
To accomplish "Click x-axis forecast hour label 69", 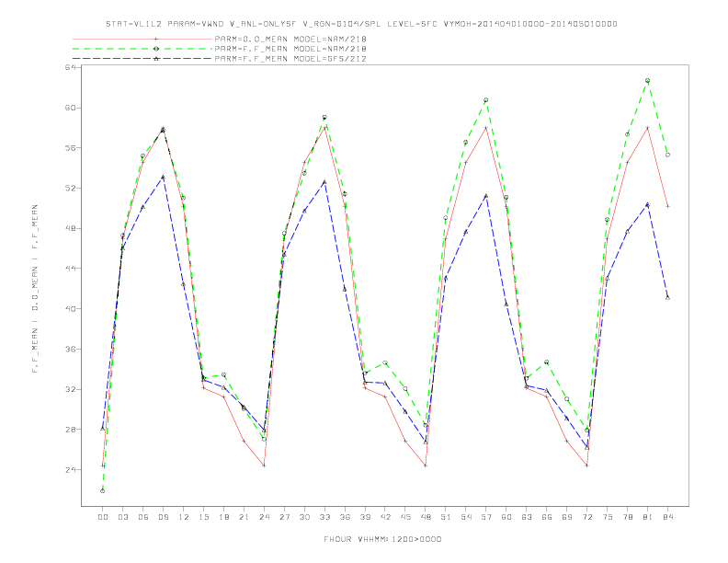I will (x=567, y=517).
